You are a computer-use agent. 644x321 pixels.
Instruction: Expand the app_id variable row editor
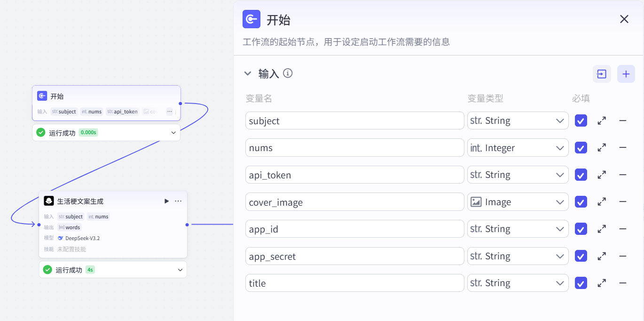click(602, 229)
